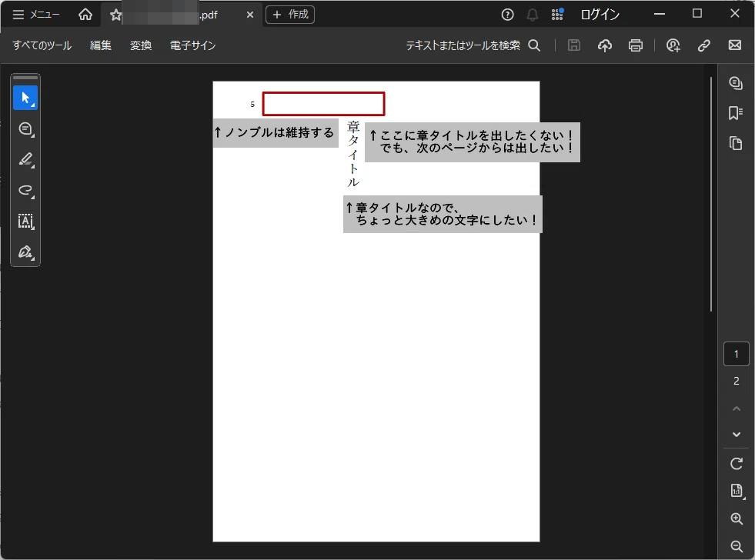Open the comments panel icon

pos(736,83)
